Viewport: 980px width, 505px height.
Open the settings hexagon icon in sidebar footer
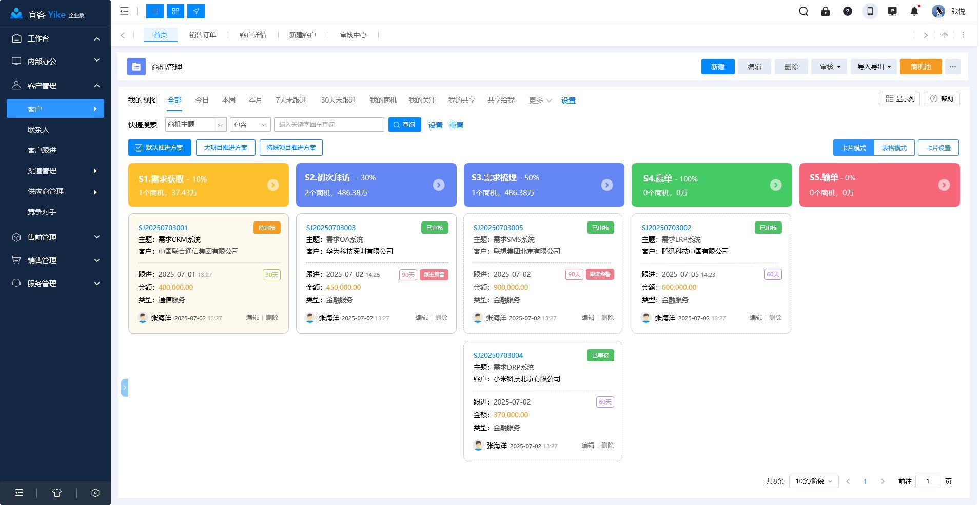[95, 493]
